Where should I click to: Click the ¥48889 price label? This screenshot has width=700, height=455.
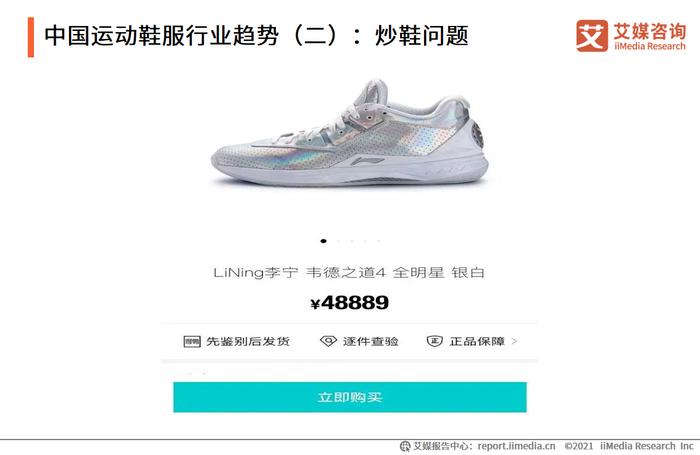point(350,303)
